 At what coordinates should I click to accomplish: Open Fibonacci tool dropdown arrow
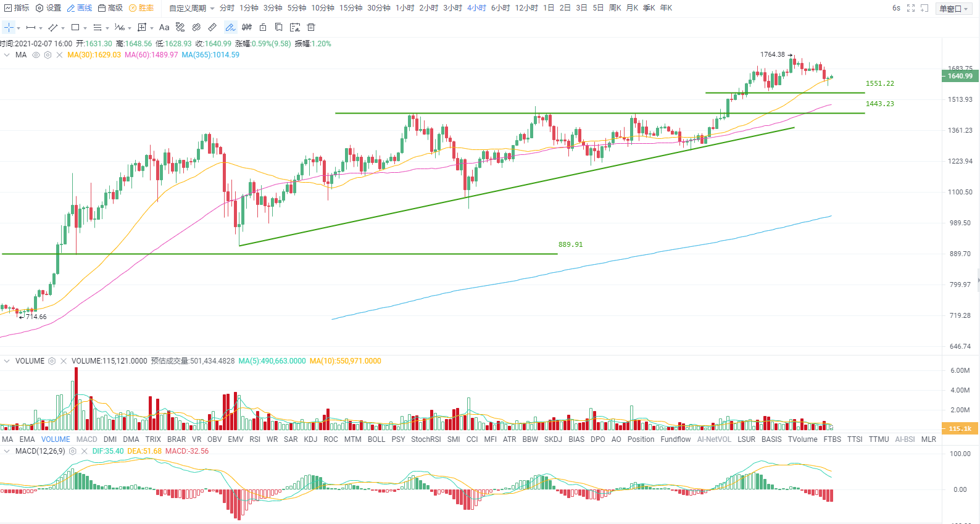107,28
